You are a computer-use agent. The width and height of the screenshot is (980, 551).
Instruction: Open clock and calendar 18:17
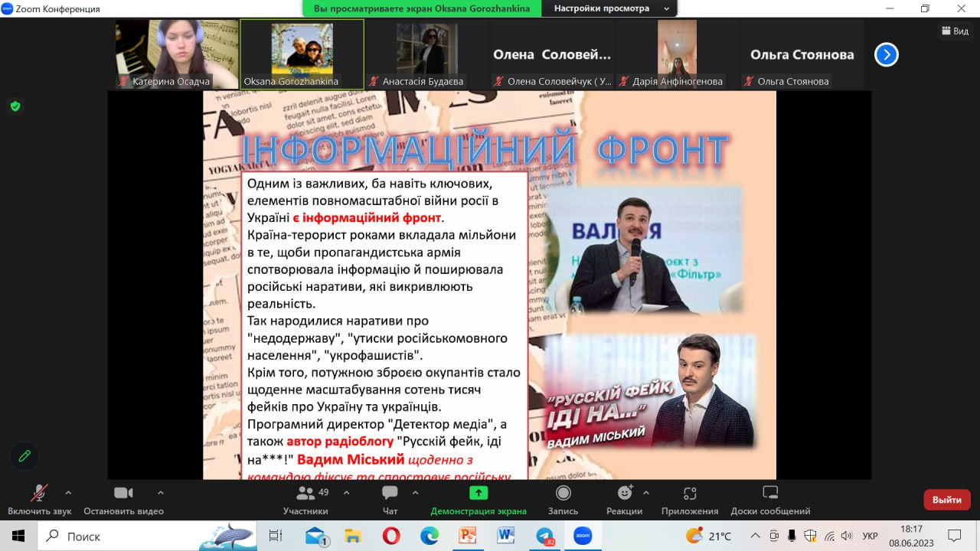click(911, 536)
